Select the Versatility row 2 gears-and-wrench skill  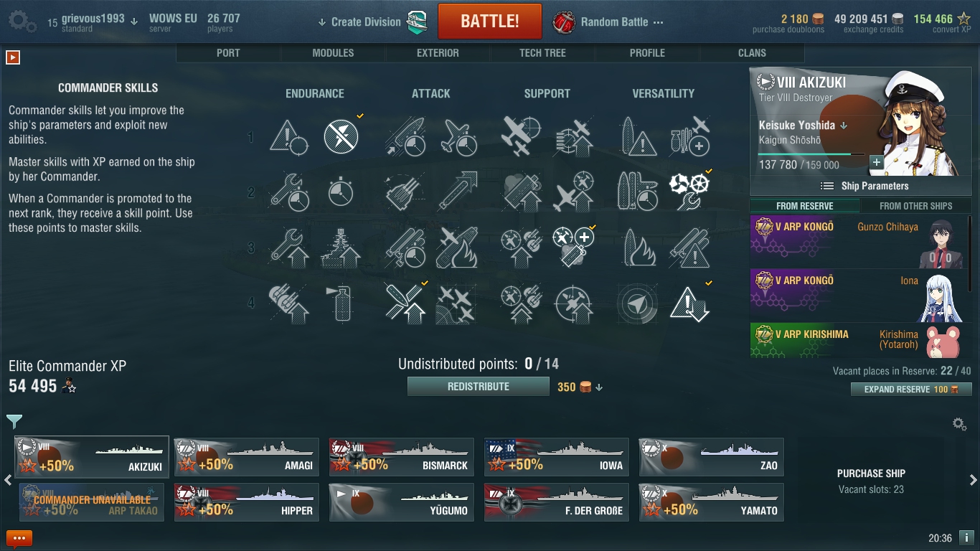[689, 192]
